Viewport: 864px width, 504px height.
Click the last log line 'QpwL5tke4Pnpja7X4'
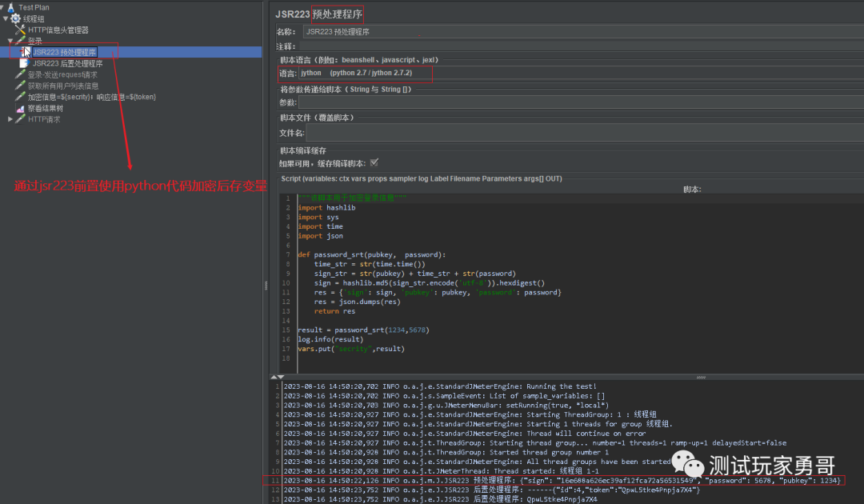click(x=440, y=499)
